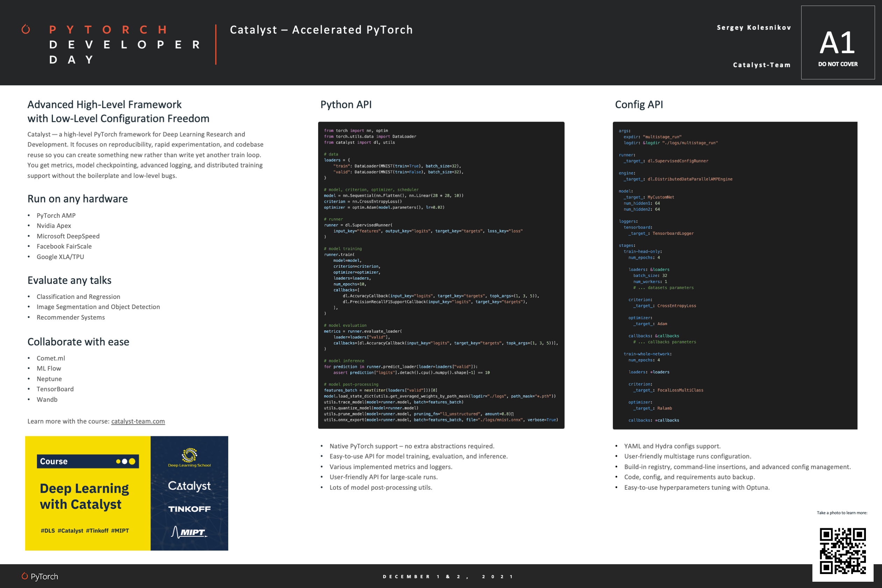Click the Neptune bullet
This screenshot has width=882, height=588.
49,379
